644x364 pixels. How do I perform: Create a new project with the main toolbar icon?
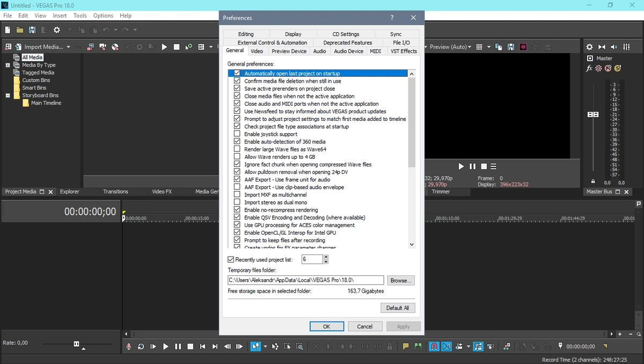[8, 30]
